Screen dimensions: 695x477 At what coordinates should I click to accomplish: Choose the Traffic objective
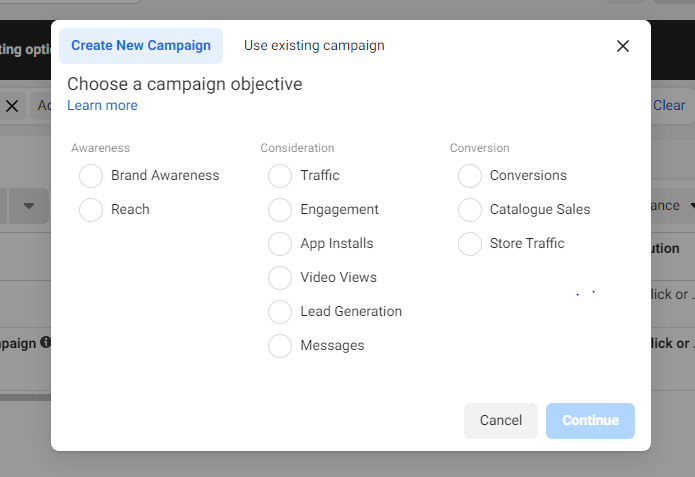(x=280, y=176)
